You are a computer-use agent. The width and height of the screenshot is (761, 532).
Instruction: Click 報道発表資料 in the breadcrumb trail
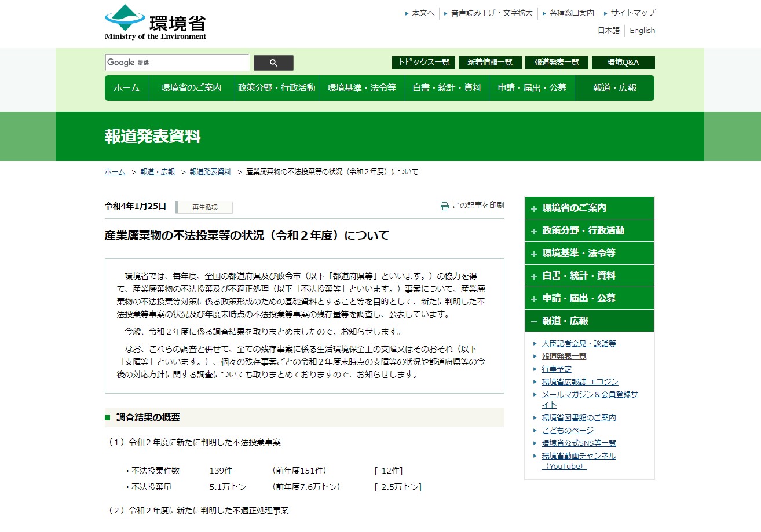210,172
